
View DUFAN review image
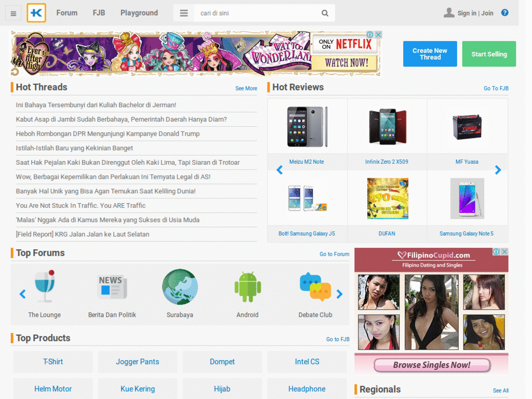tap(388, 198)
